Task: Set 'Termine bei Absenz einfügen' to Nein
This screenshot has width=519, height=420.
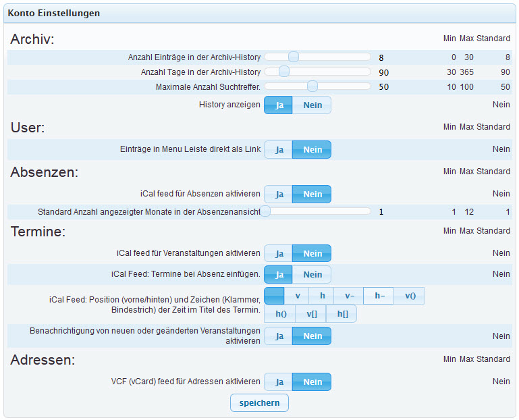Action: point(312,275)
